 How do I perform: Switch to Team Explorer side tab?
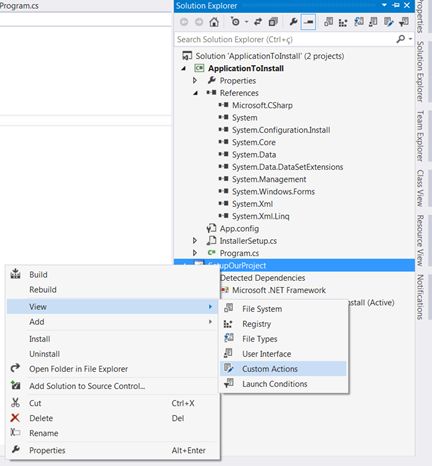point(420,136)
